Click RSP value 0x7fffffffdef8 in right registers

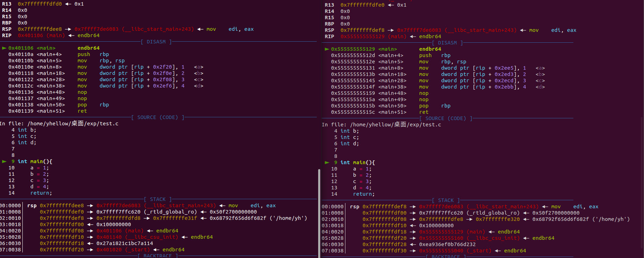[362, 30]
